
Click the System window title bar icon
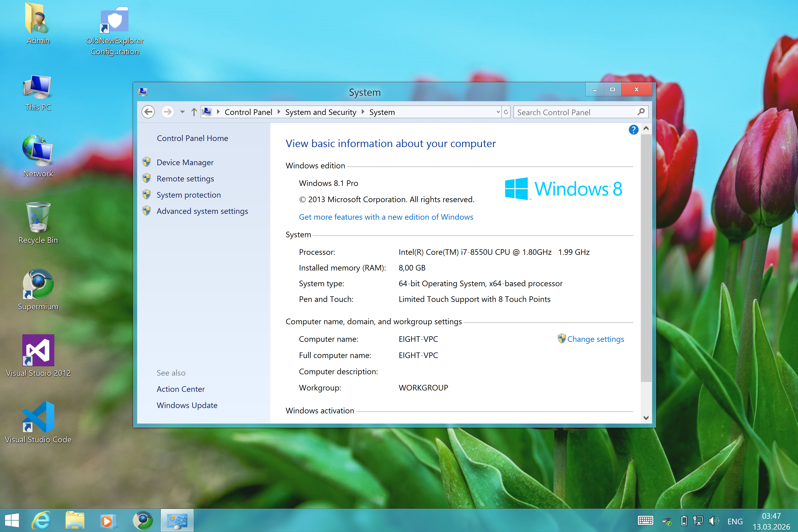click(x=143, y=92)
